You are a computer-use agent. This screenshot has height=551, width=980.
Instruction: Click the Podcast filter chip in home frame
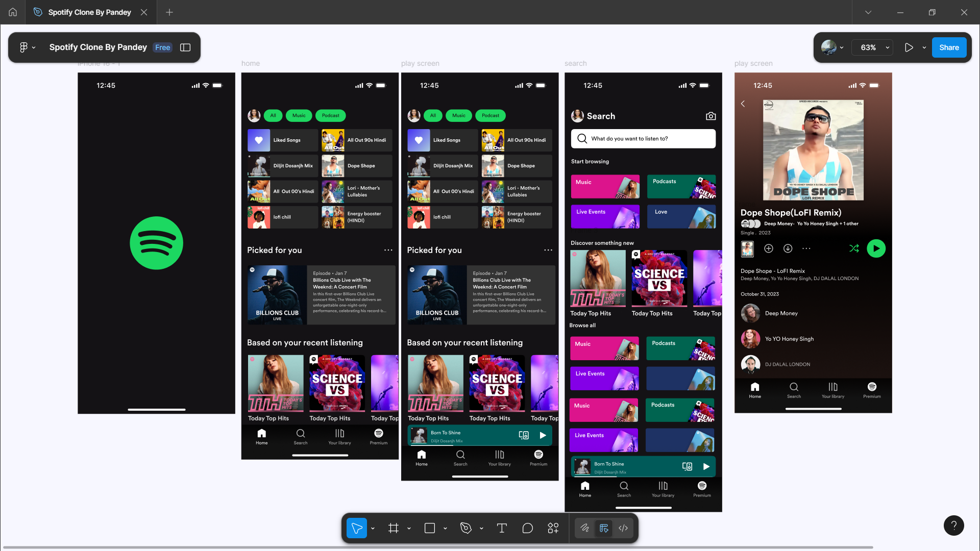[331, 115]
